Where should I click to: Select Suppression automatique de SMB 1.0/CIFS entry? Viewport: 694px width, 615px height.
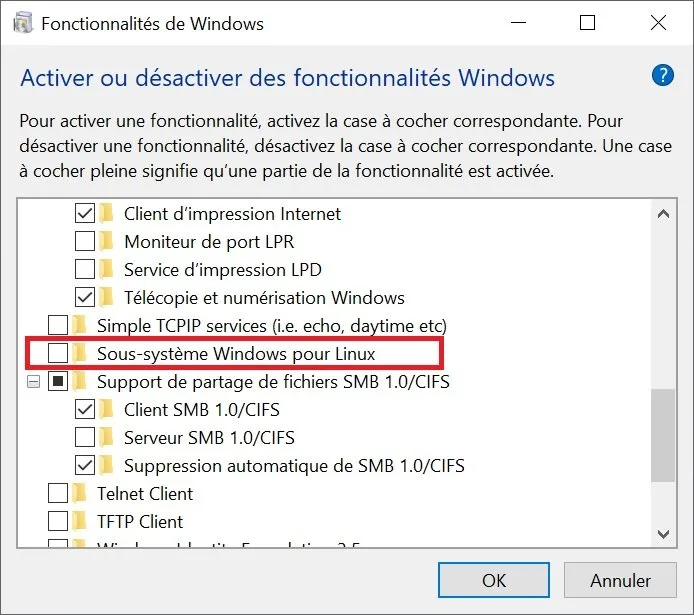coord(294,465)
